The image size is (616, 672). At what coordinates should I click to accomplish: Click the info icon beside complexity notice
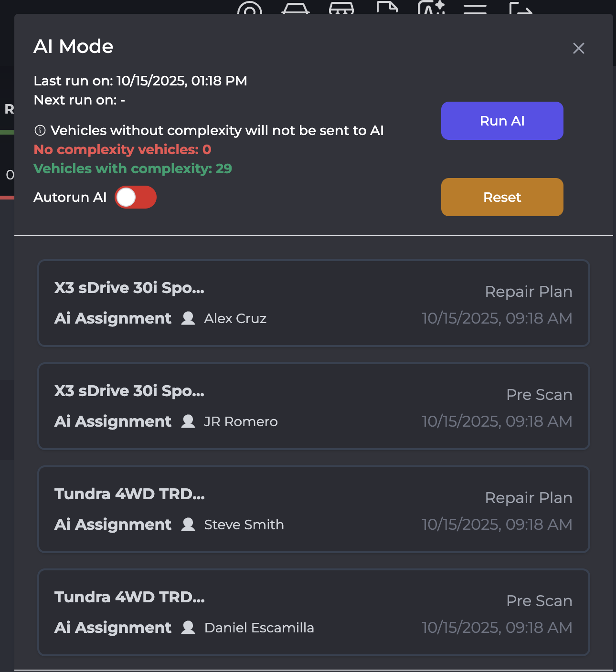pyautogui.click(x=40, y=130)
